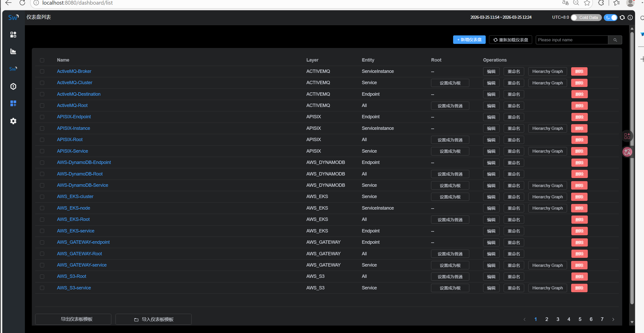Open the blue dashboard-add sidebar icon
Viewport: 644px width, 333px height.
13,103
